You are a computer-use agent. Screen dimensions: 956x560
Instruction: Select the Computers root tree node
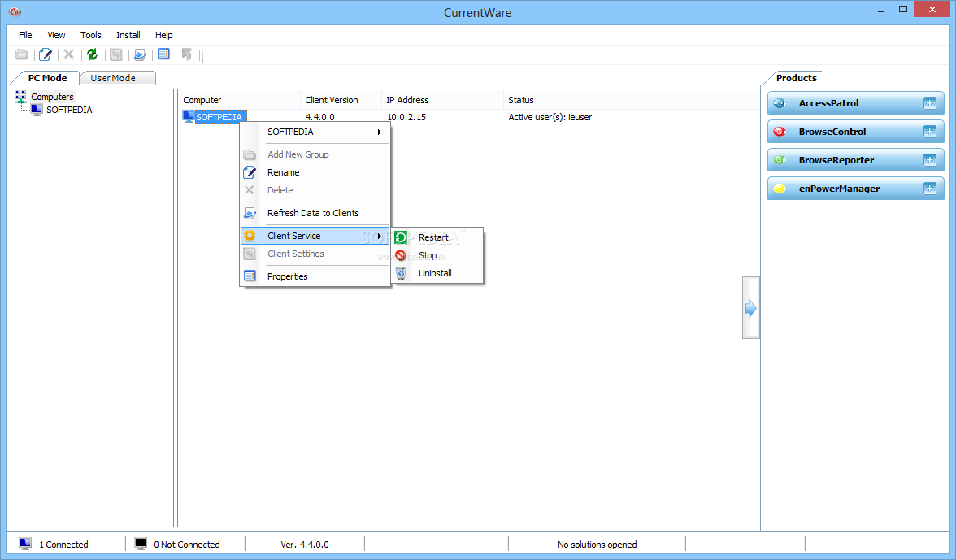click(x=52, y=97)
